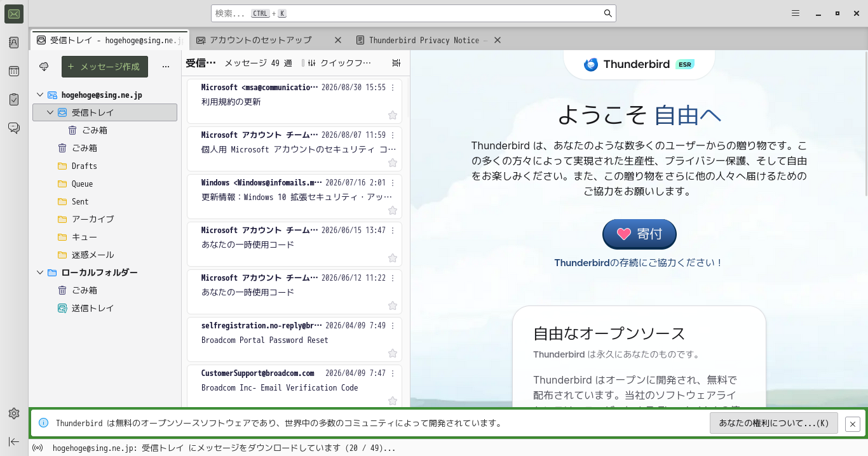
Task: Click the status bar connection icon
Action: (37, 448)
